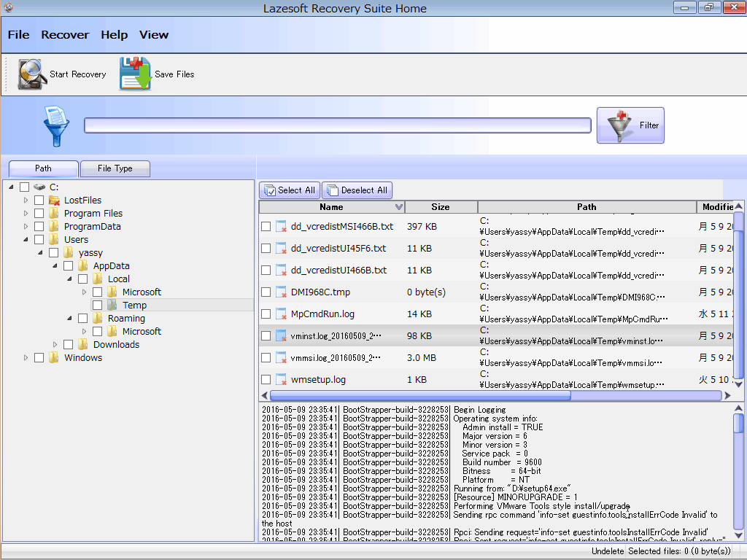This screenshot has height=560, width=747.
Task: Click file icon of dd_vcredistUI466B.txt
Action: [281, 271]
